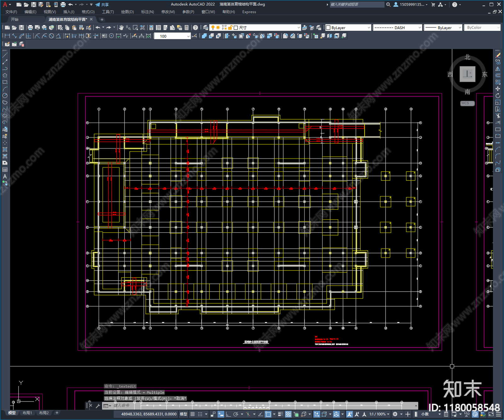Click the 上 face of the ViewCube
The image size is (504, 420).
(467, 74)
